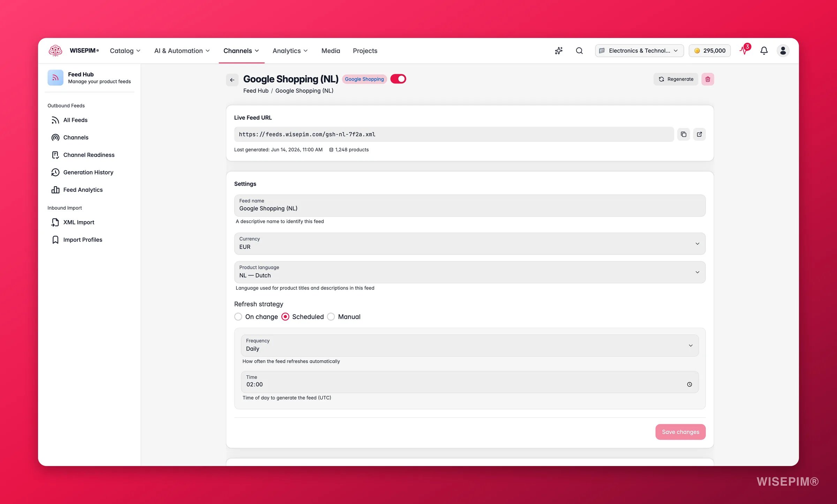Click the products database icon
The height and width of the screenshot is (504, 837).
(x=331, y=150)
